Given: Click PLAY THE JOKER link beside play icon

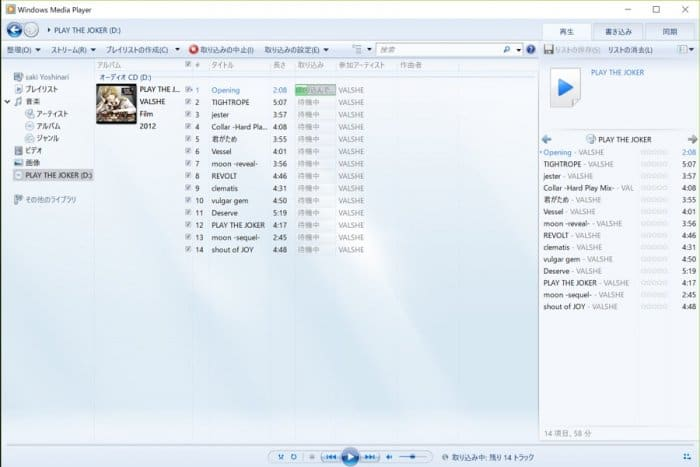Looking at the screenshot, I should tap(617, 72).
